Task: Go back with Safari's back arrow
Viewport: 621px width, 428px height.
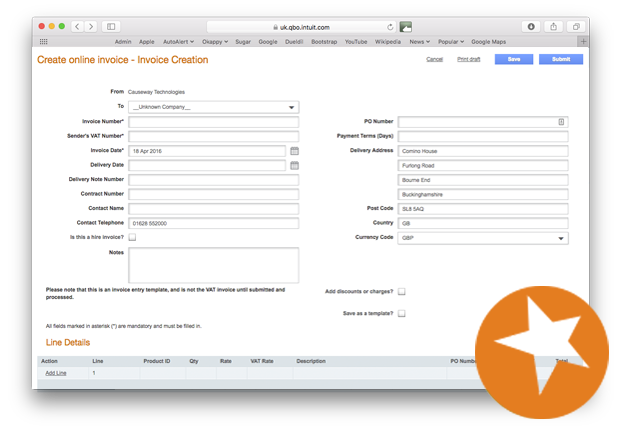Action: pos(77,27)
